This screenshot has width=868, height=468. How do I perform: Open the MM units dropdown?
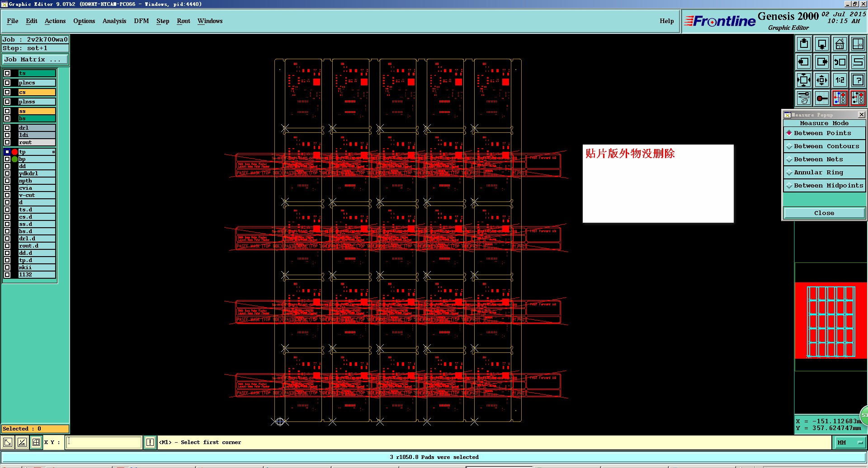click(849, 443)
